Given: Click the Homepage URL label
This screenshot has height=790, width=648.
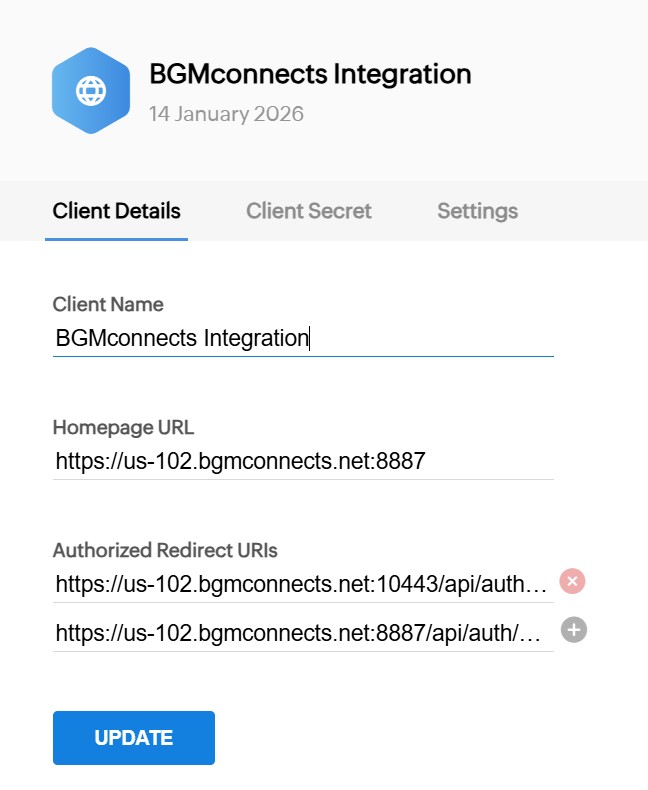Looking at the screenshot, I should (123, 427).
